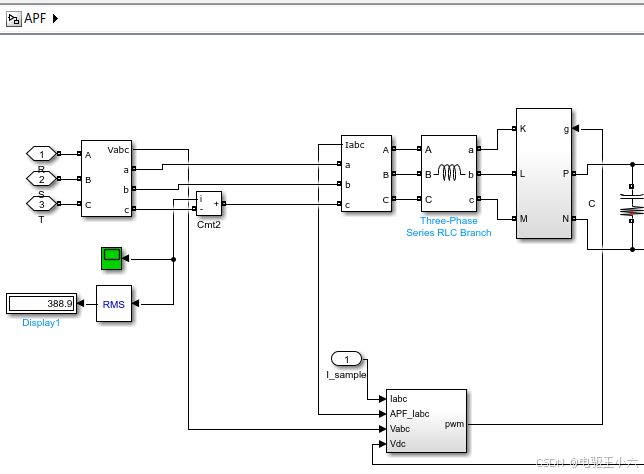Viewport: 644px width, 474px height.
Task: Select the I_sample inport block
Action: click(346, 359)
